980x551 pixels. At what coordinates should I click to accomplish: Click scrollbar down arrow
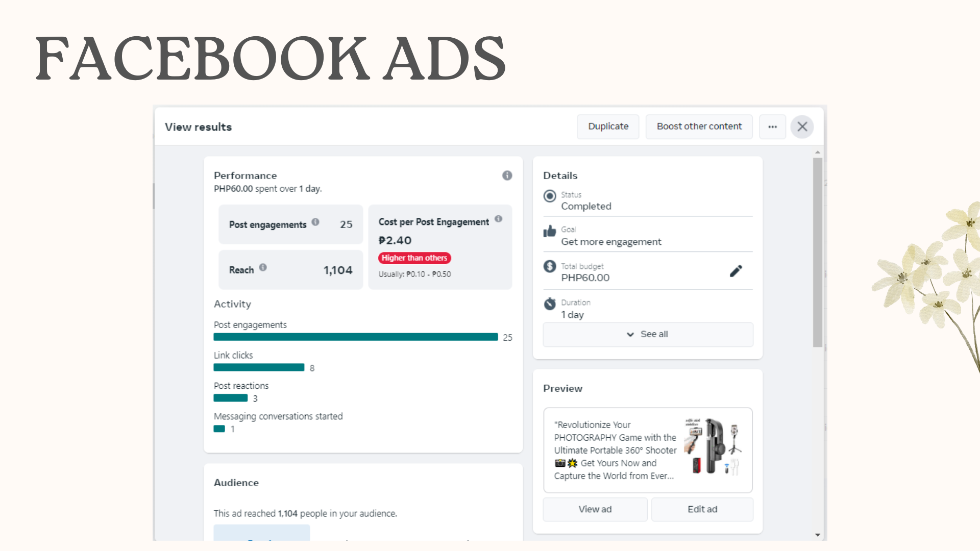[818, 535]
